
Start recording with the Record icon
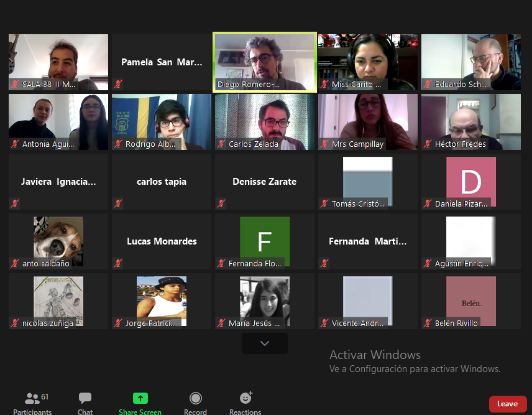[x=195, y=399]
